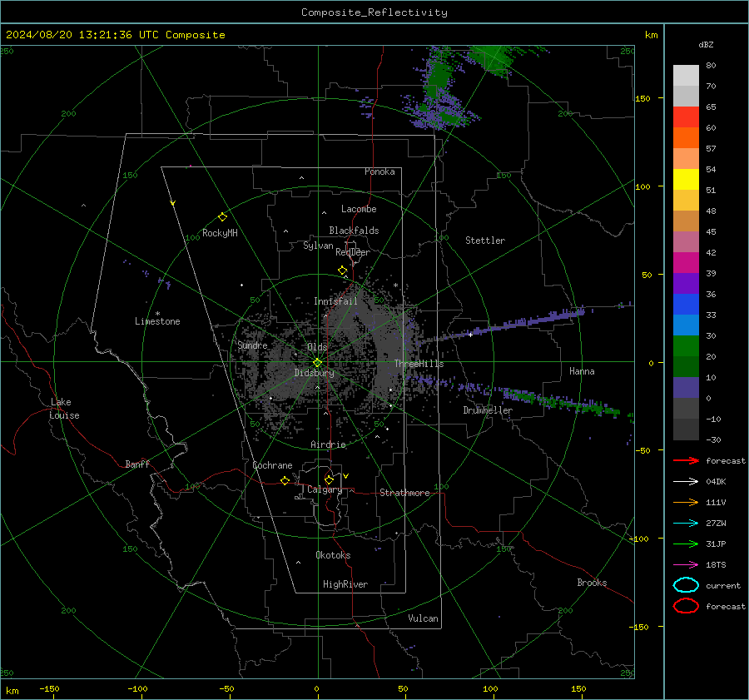This screenshot has width=749, height=700.
Task: Select the orange 111V arrow symbol
Action: pos(686,502)
